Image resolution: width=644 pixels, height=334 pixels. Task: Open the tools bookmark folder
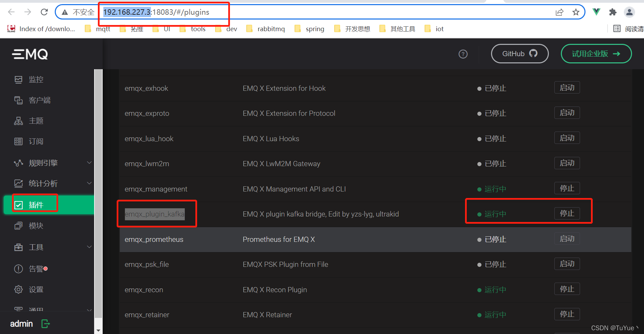click(192, 29)
